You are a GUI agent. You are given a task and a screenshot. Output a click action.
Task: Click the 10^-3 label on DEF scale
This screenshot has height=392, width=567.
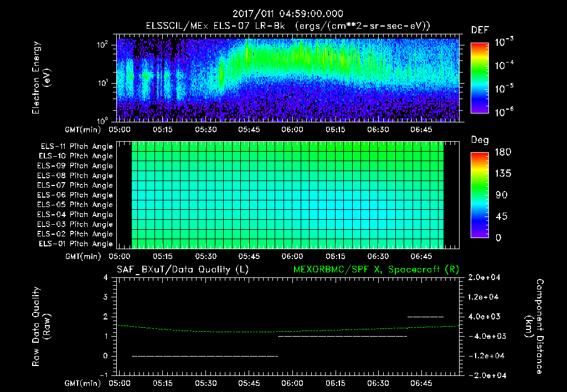[504, 42]
